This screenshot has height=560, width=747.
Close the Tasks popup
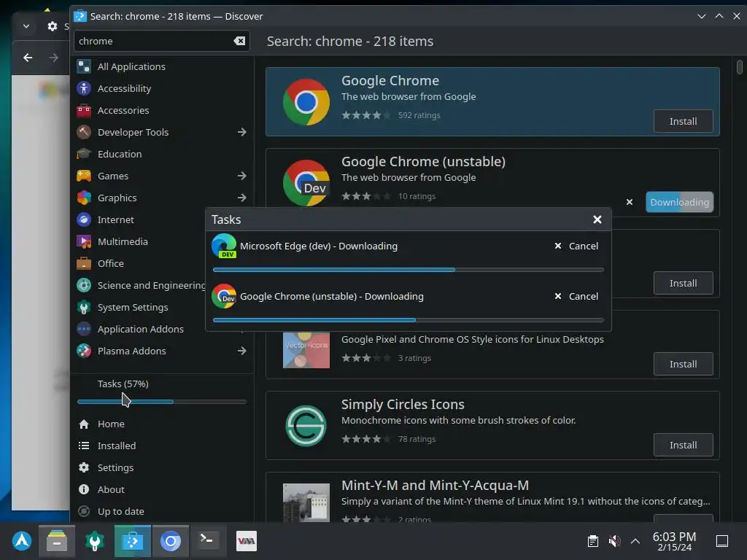pos(597,220)
